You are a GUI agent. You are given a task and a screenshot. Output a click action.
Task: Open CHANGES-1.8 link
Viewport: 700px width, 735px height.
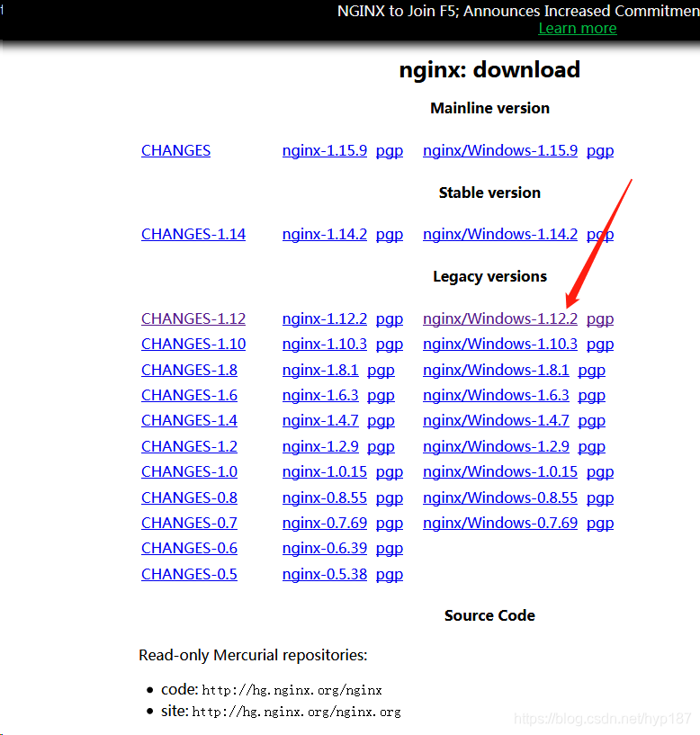189,370
